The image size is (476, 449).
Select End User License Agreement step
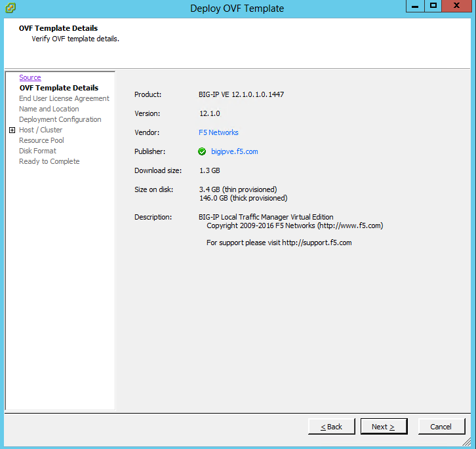pyautogui.click(x=64, y=98)
